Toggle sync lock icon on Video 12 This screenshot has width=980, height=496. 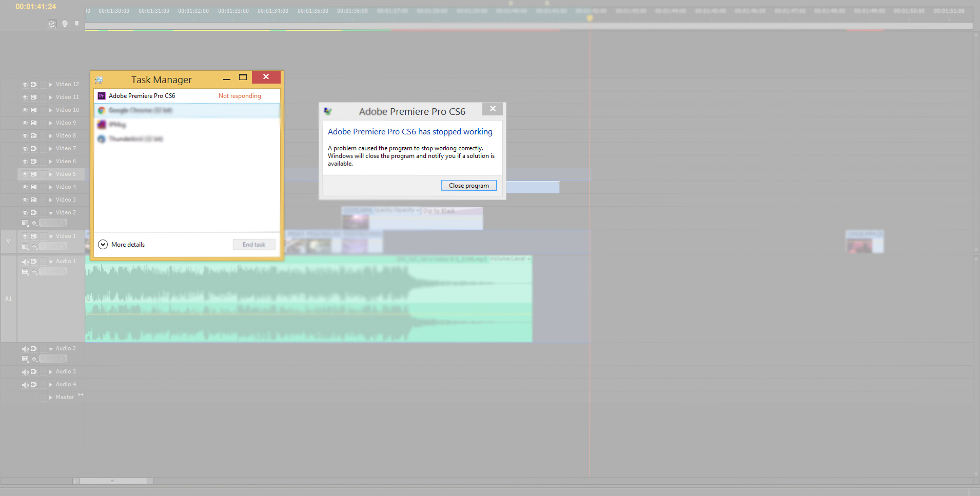click(x=34, y=84)
